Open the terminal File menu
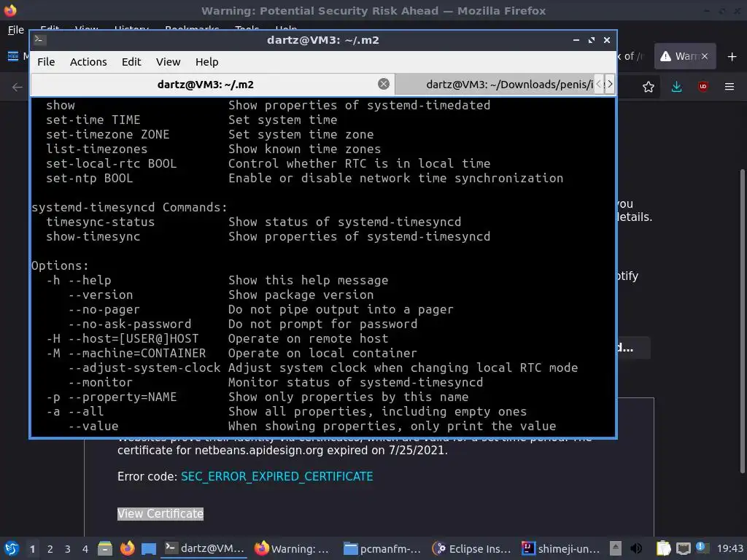The image size is (747, 560). (x=46, y=62)
